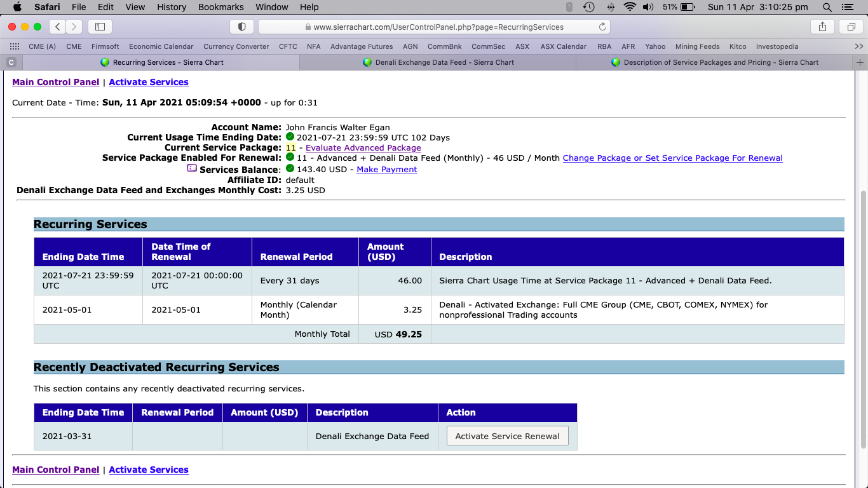Open the View menu
Screen dimensions: 868x488
pos(135,7)
